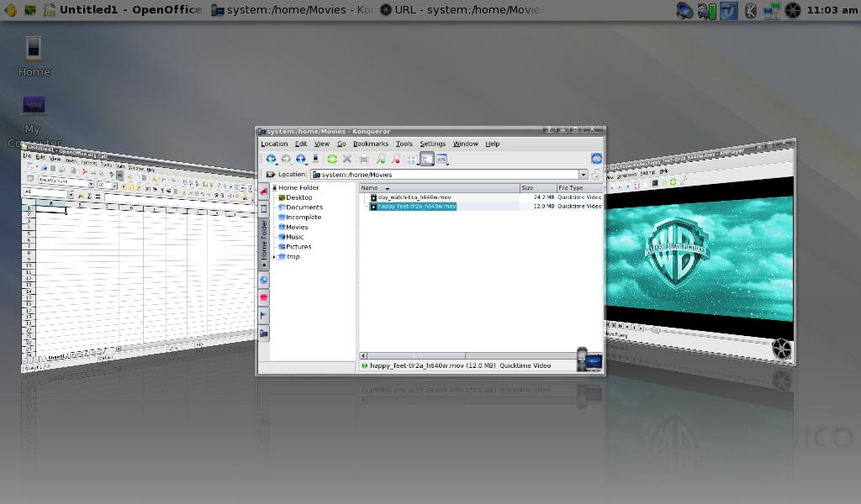Open the location history dropdown arrow

(x=584, y=175)
